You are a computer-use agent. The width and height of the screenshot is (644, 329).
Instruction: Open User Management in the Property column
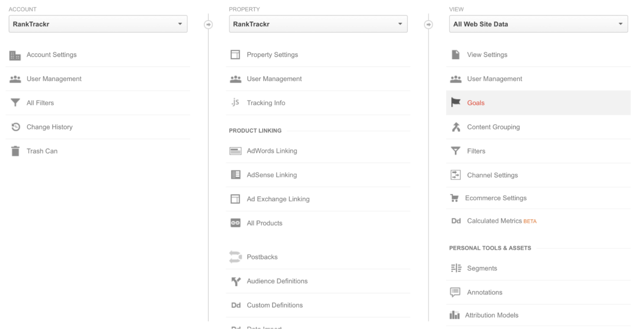click(318, 79)
